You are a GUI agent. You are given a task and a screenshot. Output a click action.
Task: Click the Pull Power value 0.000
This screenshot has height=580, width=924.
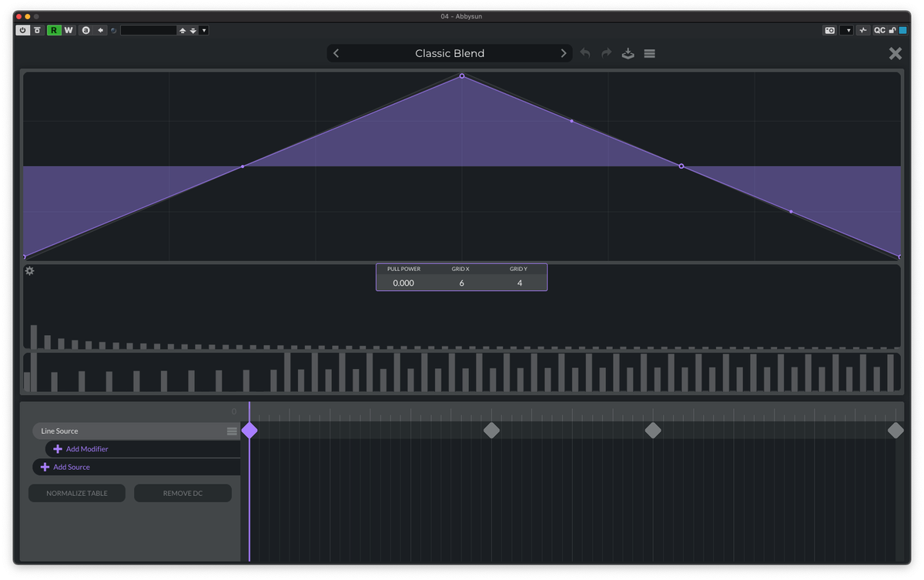(403, 283)
